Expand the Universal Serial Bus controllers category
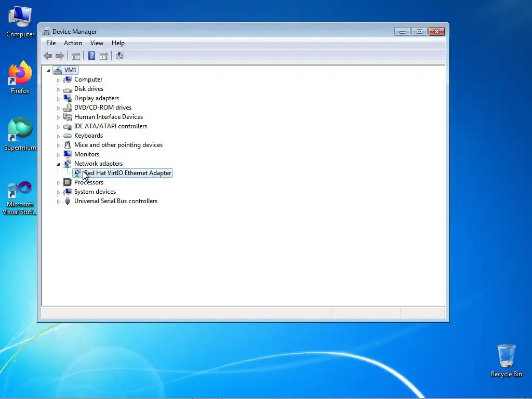Image resolution: width=532 pixels, height=399 pixels. [x=58, y=202]
